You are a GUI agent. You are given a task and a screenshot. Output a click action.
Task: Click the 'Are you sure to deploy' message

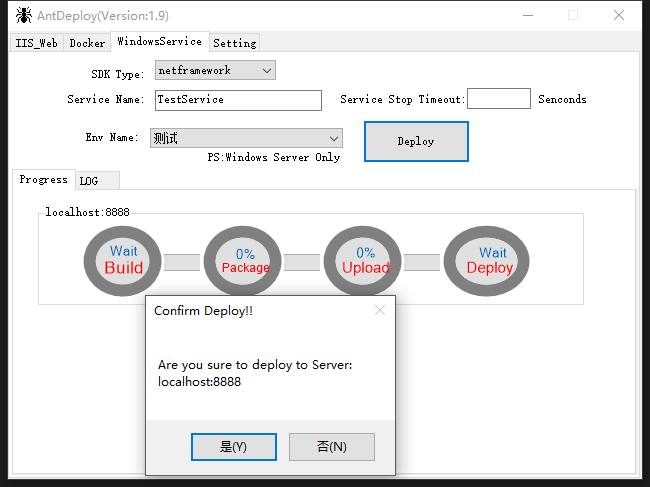point(255,373)
